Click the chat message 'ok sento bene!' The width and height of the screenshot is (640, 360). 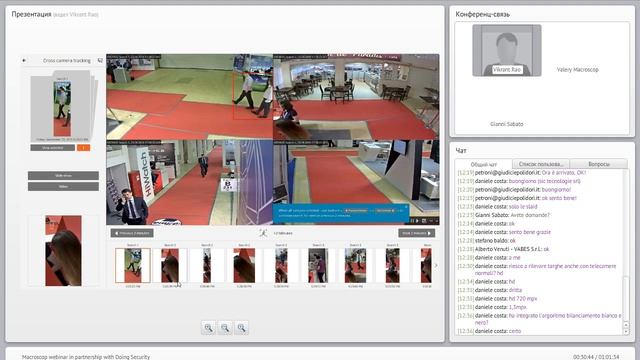(x=559, y=198)
